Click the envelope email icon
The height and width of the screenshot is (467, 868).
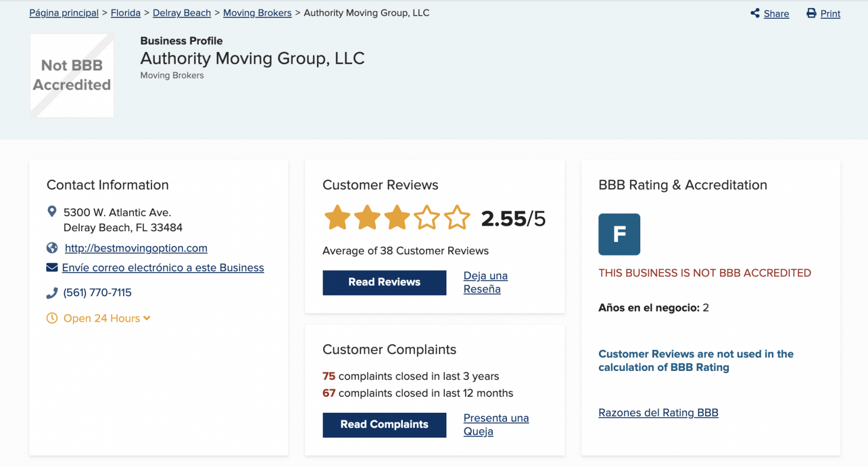coord(51,267)
